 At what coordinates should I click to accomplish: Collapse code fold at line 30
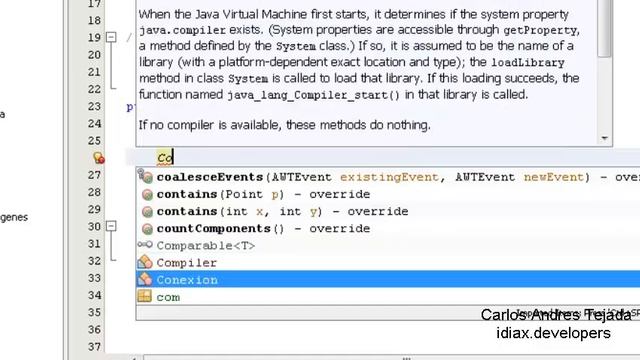click(x=111, y=226)
